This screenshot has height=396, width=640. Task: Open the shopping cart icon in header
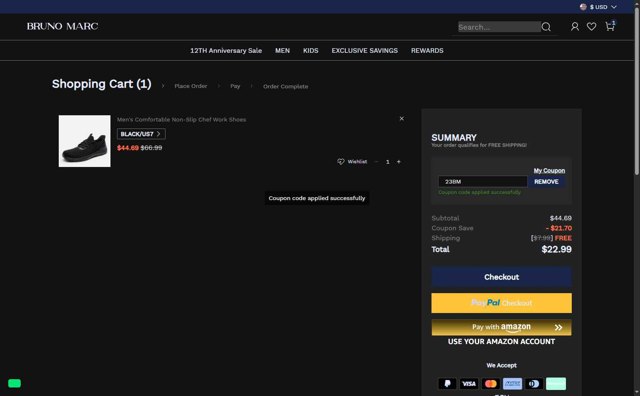click(610, 26)
